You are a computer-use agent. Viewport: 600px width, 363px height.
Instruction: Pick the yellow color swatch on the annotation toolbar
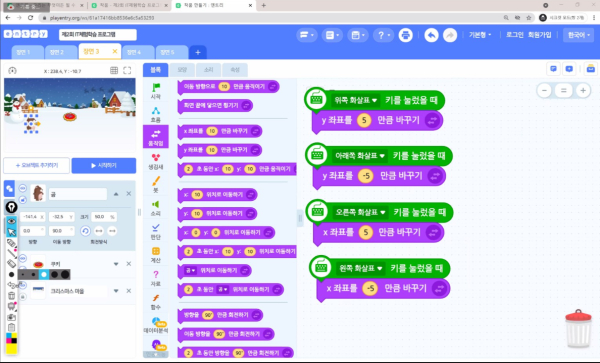coord(11,348)
